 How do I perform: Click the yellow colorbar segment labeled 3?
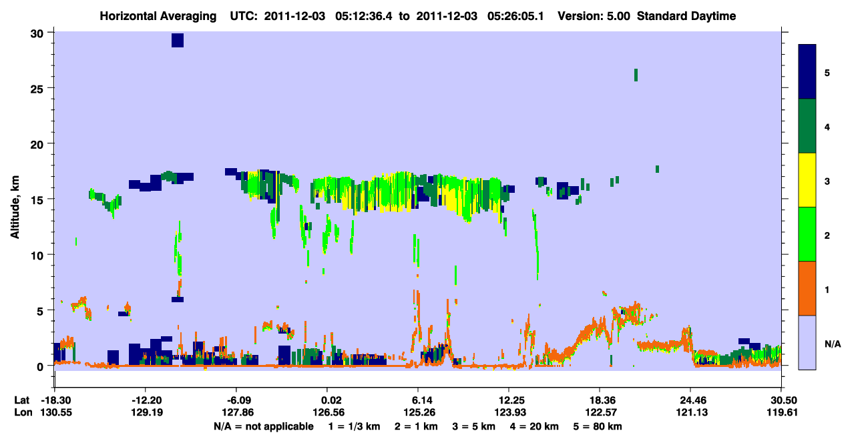coord(808,180)
